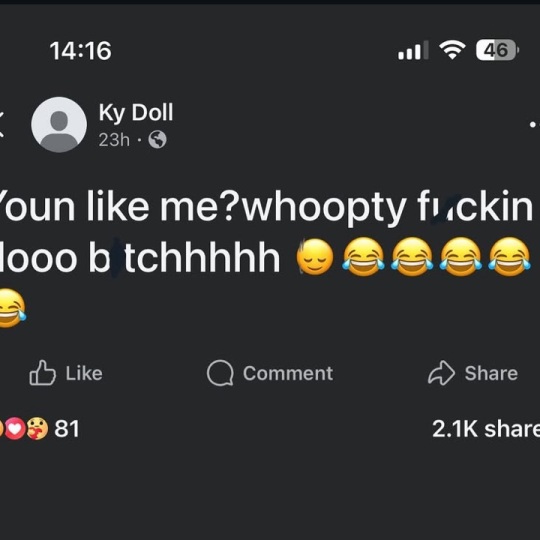540x540 pixels.
Task: Click the Comment button label
Action: pos(288,373)
